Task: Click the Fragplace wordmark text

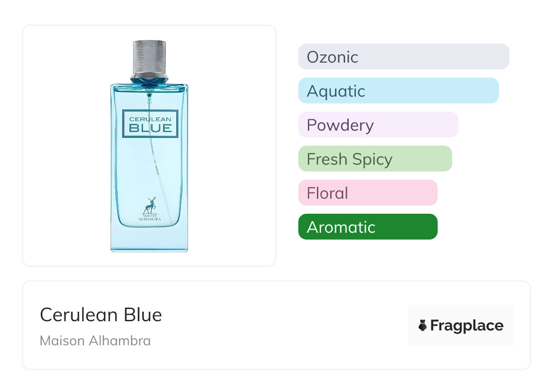Action: click(467, 326)
